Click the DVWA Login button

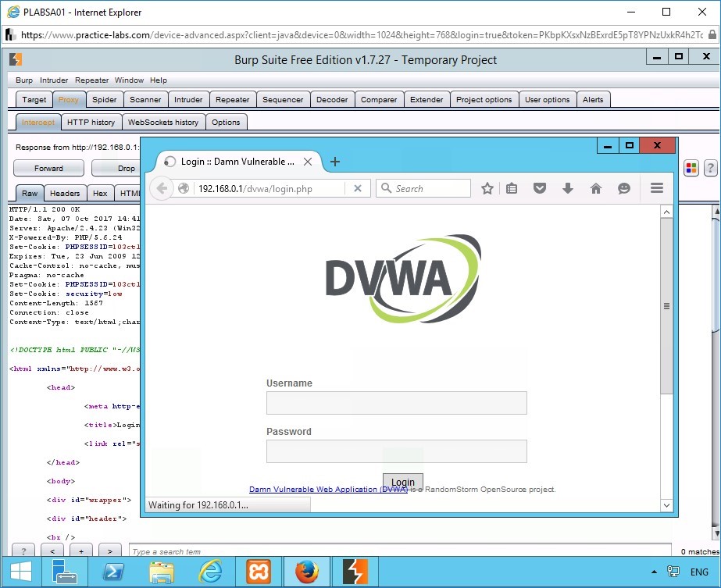[x=403, y=482]
